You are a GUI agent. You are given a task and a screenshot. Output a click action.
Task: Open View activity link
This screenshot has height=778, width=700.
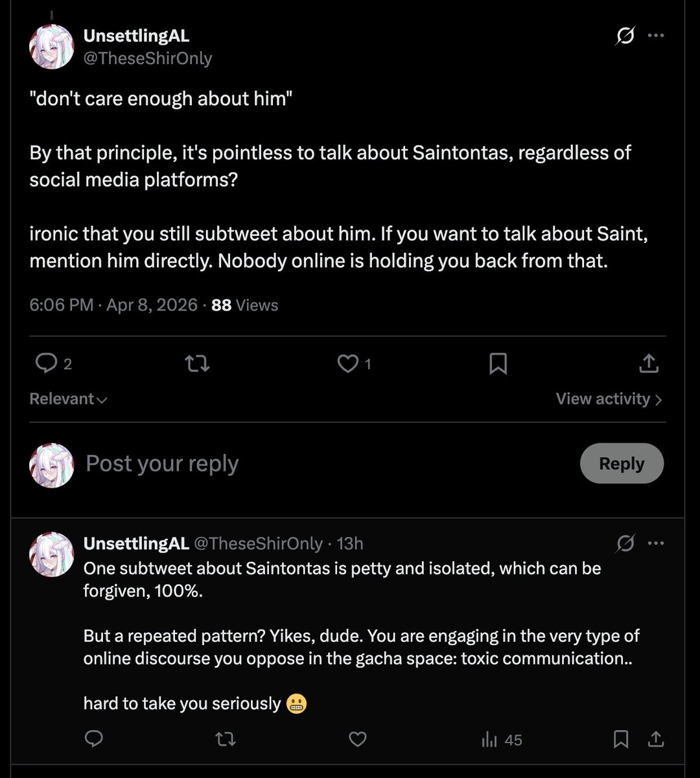(x=609, y=399)
